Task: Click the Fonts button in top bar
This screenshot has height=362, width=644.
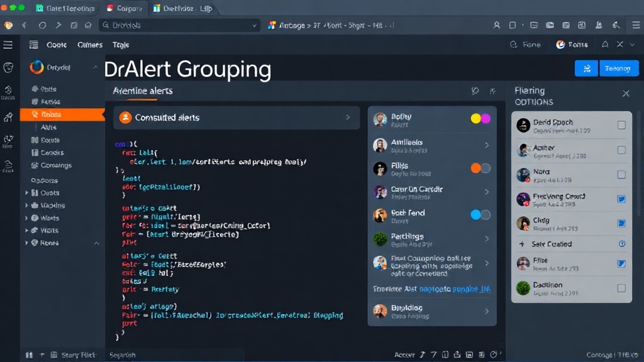Action: 572,45
